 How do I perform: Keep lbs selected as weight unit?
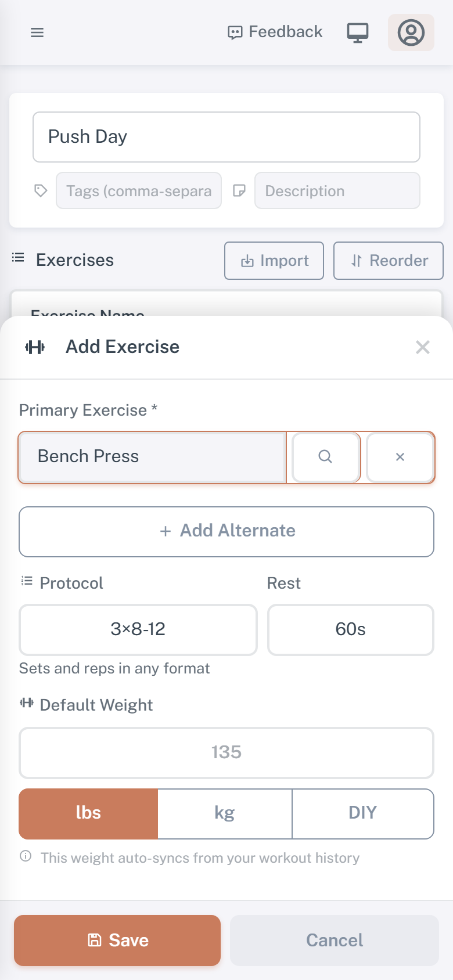[x=88, y=813]
